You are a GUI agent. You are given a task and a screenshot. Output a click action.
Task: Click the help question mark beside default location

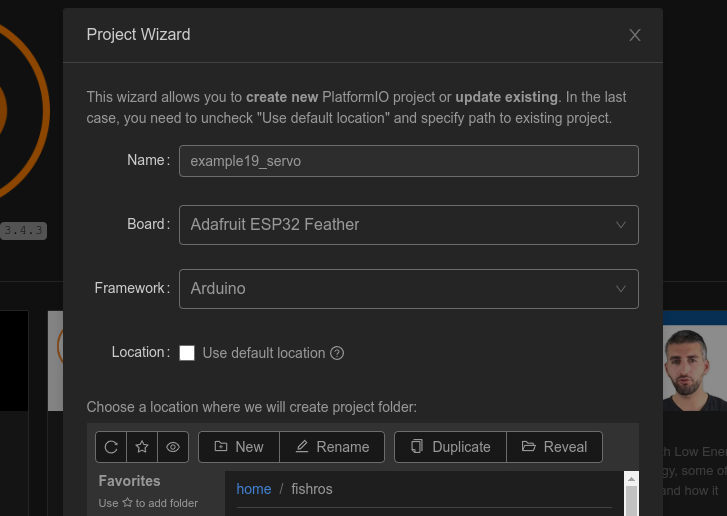click(x=337, y=353)
